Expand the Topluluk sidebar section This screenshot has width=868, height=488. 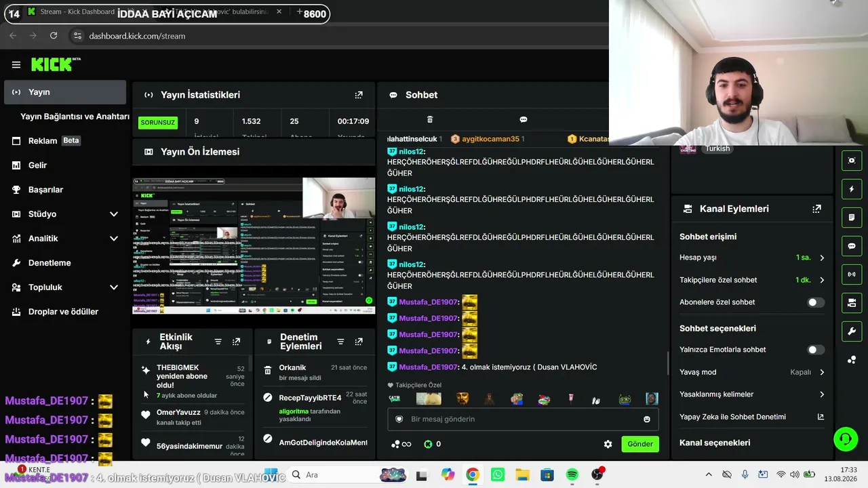pos(113,287)
